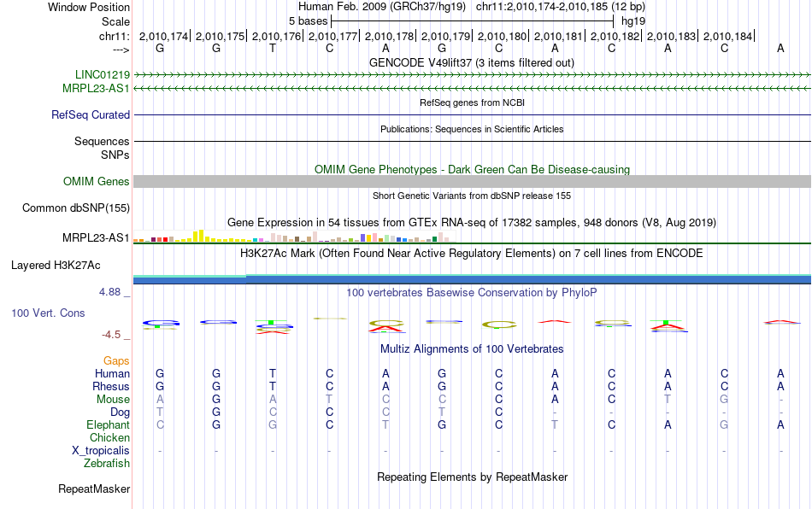Click the H3K27Ac Mark track title

472,253
